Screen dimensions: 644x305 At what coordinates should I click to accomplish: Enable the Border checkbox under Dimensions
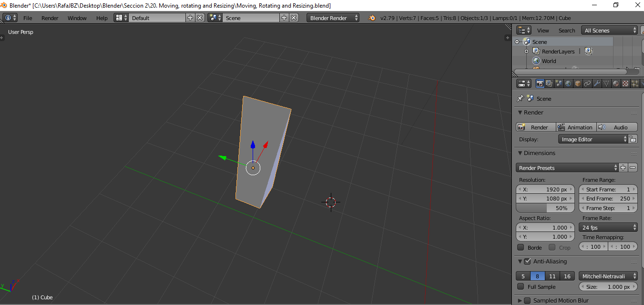tap(521, 247)
